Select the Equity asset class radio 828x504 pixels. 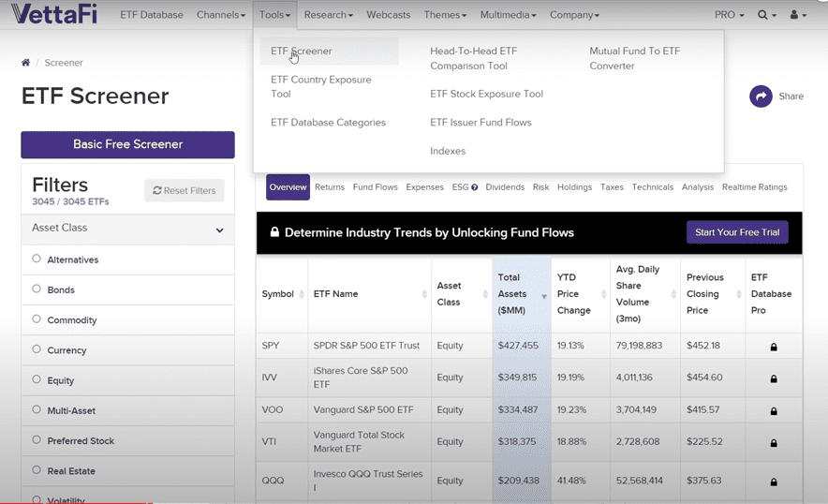click(x=37, y=379)
